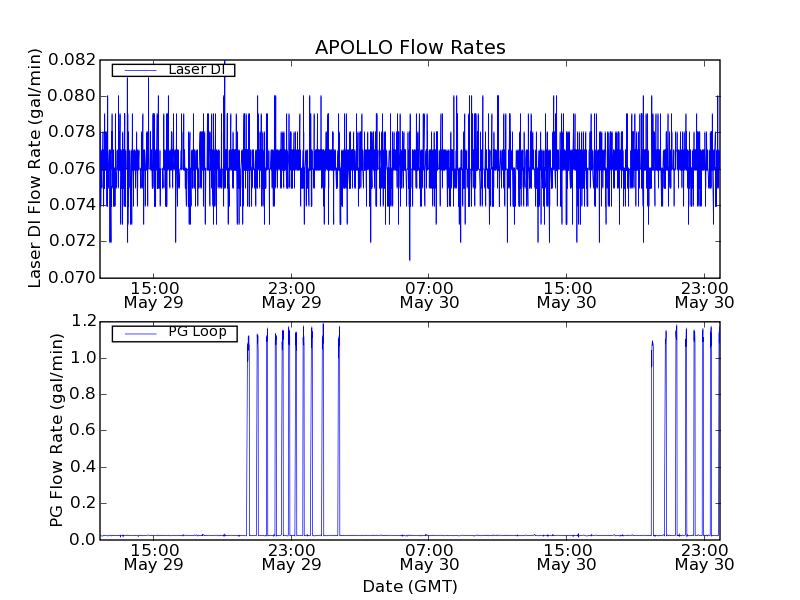Viewport: 800px width, 600px height.
Task: Click the "APOLLO Flow Rates" chart title
Action: tap(410, 48)
